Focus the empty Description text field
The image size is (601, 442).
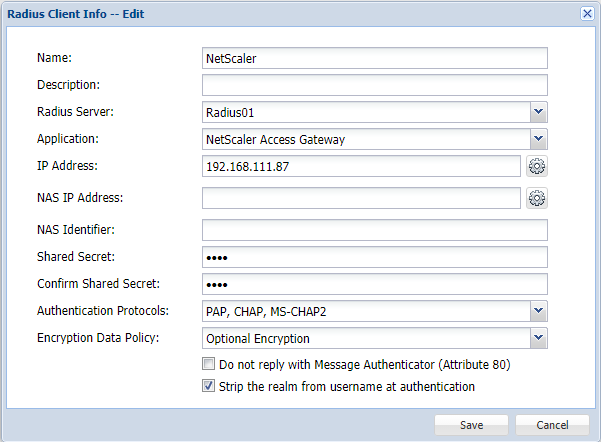(374, 85)
